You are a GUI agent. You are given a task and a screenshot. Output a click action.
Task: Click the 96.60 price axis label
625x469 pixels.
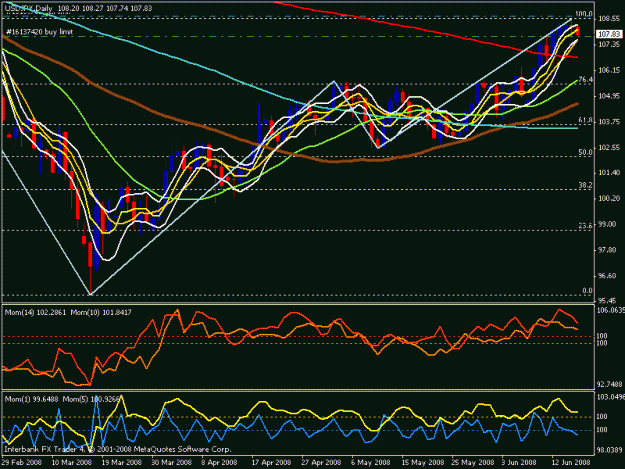(x=608, y=276)
